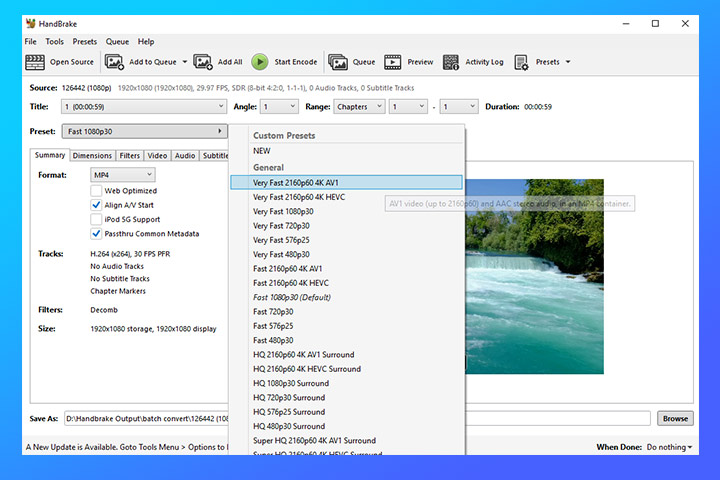The image size is (720, 480).
Task: Open the Presets menu in menu bar
Action: [84, 42]
